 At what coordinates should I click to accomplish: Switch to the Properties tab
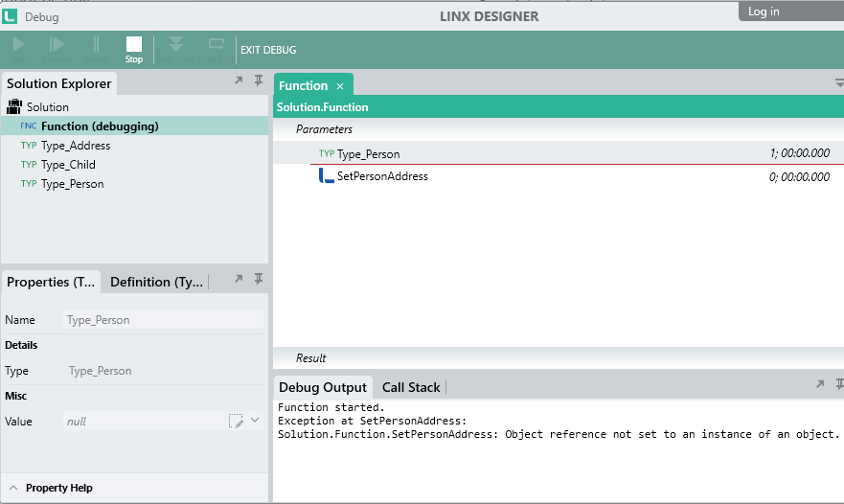point(51,282)
